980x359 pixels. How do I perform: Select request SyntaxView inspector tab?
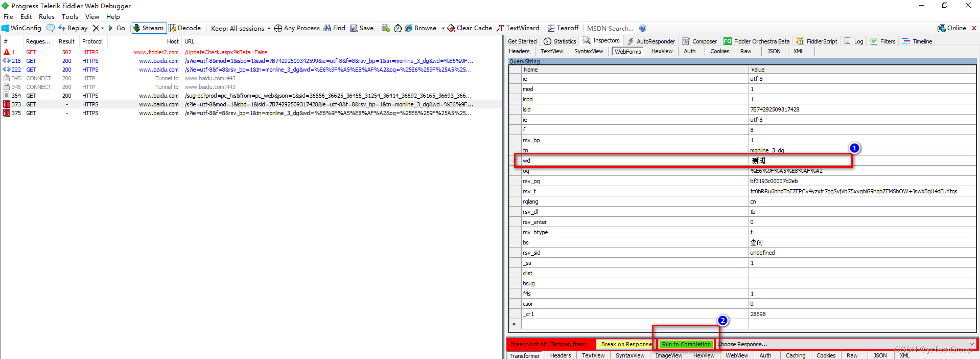(x=589, y=51)
